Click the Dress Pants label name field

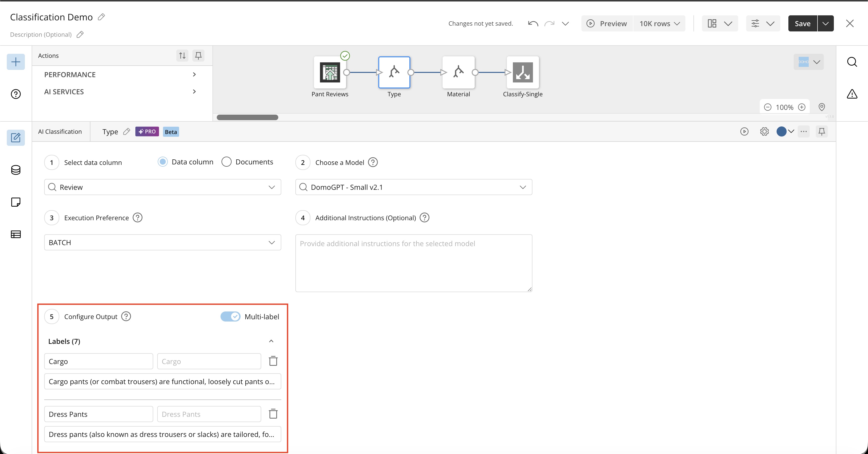pyautogui.click(x=99, y=414)
